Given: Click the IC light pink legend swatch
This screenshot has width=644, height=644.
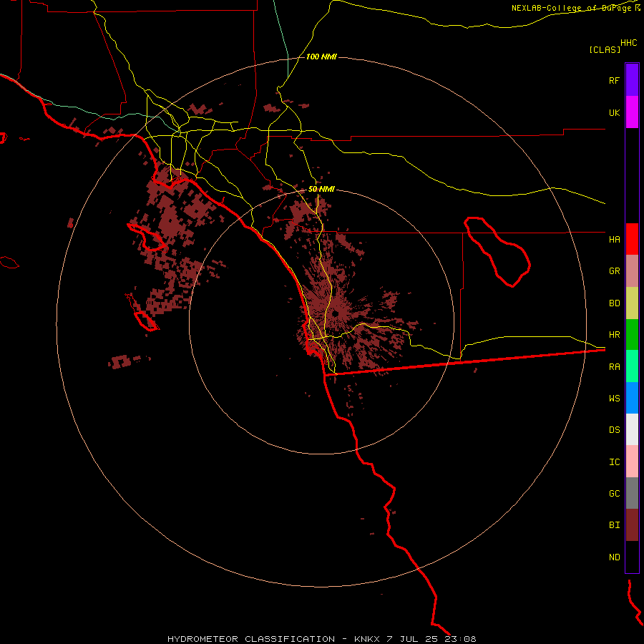Looking at the screenshot, I should 632,462.
